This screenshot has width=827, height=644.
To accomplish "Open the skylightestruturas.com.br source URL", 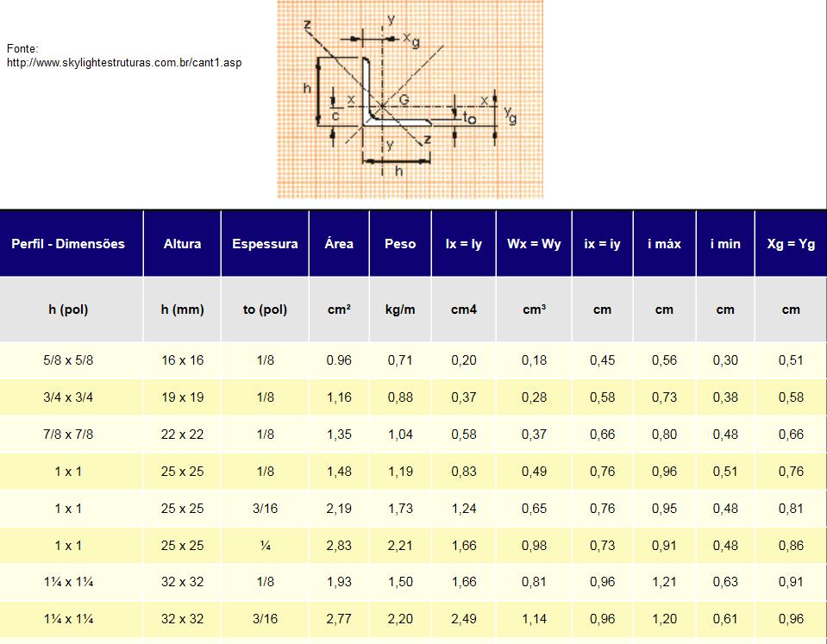I will 123,63.
